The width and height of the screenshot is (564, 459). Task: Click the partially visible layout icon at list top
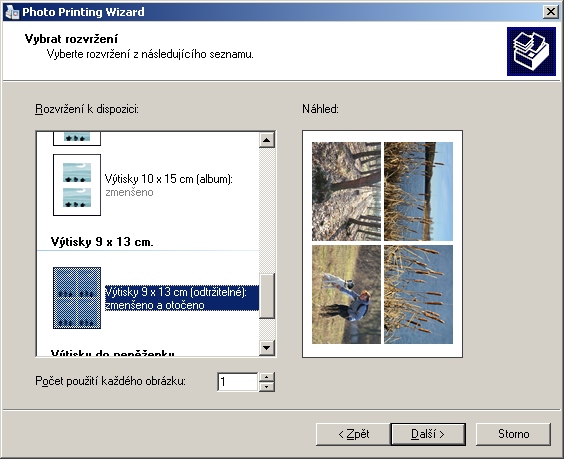pyautogui.click(x=77, y=139)
